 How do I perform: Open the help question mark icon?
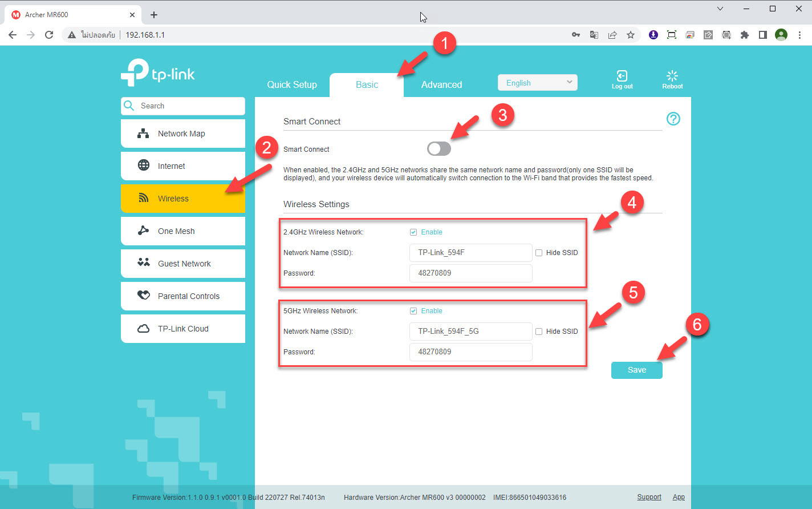673,119
